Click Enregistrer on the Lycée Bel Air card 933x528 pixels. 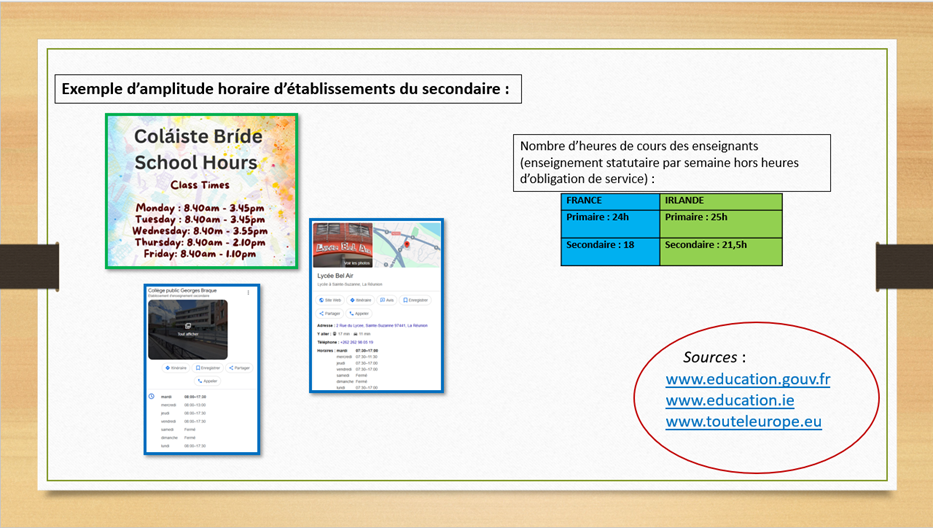[x=415, y=299]
